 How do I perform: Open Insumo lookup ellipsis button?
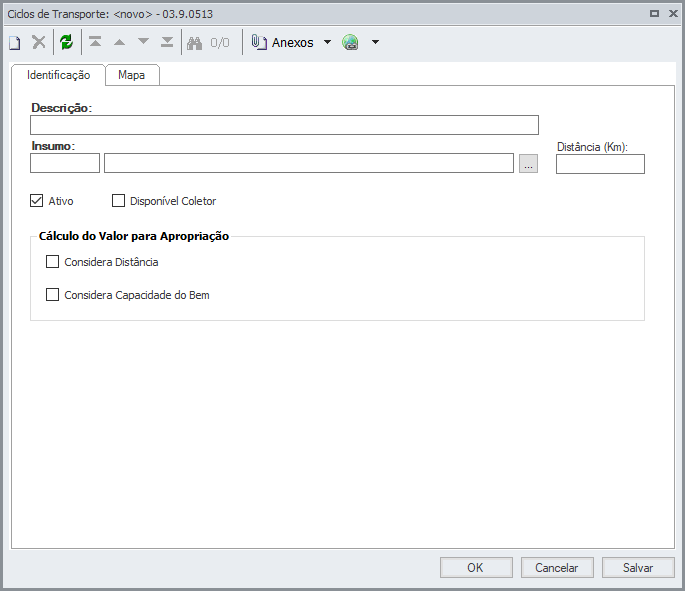528,163
